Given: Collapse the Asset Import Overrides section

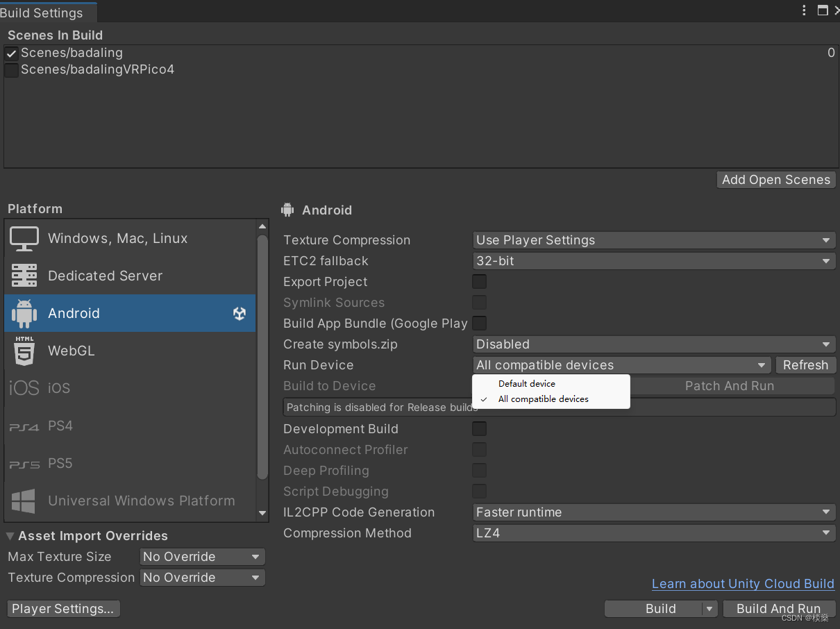Looking at the screenshot, I should coord(10,536).
